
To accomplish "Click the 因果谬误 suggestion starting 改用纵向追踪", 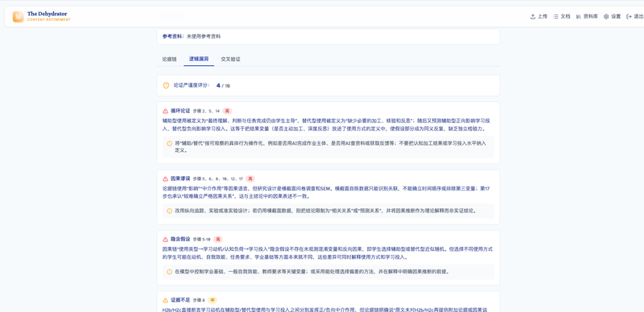I will (325, 211).
